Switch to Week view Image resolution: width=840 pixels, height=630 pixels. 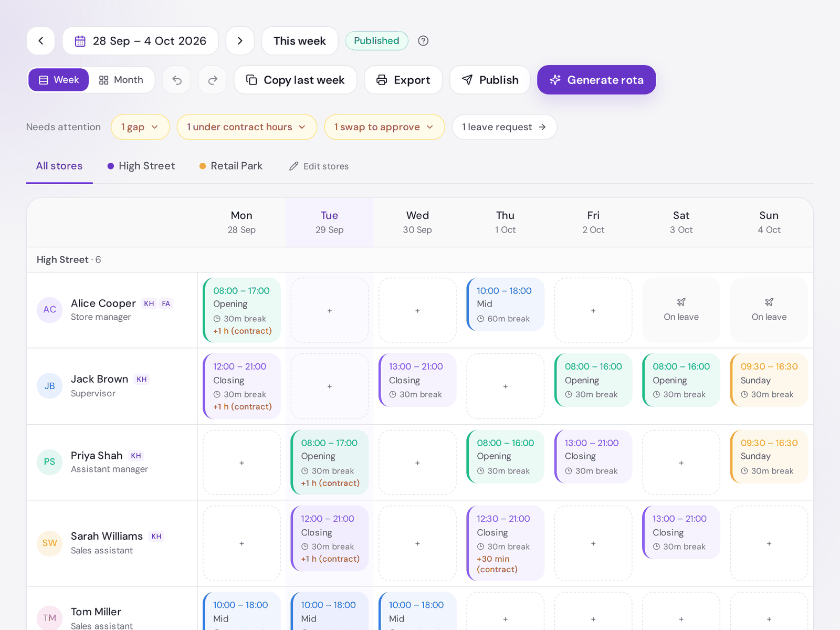coord(59,80)
